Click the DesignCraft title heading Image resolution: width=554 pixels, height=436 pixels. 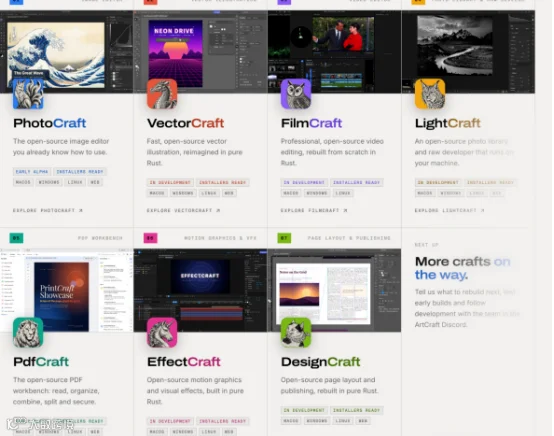click(320, 361)
